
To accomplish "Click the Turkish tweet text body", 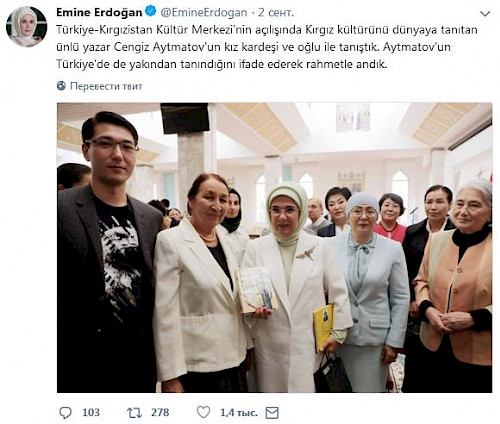I will pyautogui.click(x=267, y=47).
